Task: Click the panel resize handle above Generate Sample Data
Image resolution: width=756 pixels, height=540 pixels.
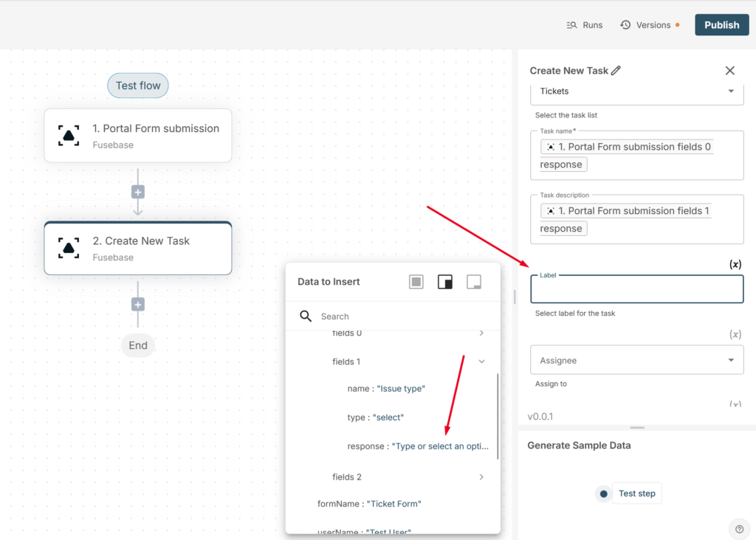Action: point(637,428)
